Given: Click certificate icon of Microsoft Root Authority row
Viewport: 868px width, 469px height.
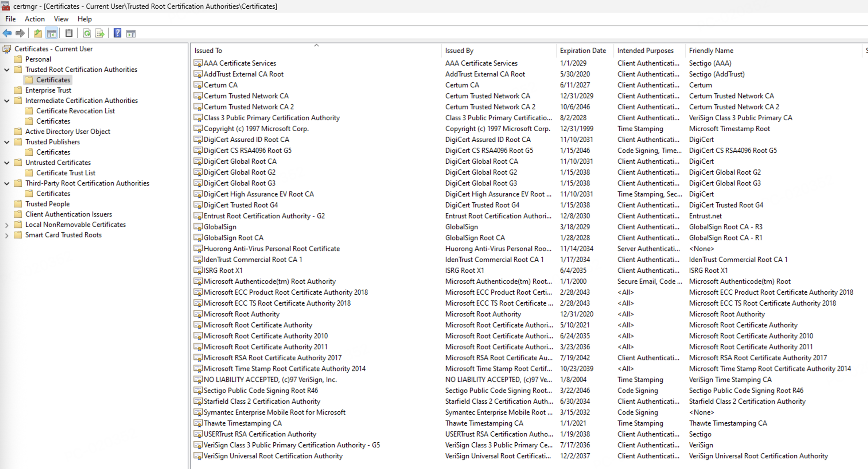Looking at the screenshot, I should click(198, 314).
